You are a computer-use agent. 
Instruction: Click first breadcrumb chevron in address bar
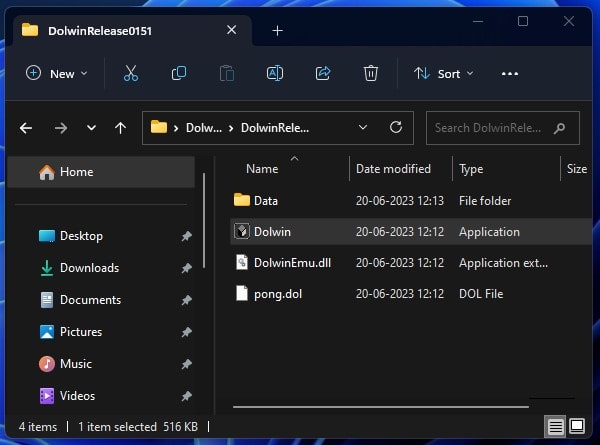coord(176,128)
